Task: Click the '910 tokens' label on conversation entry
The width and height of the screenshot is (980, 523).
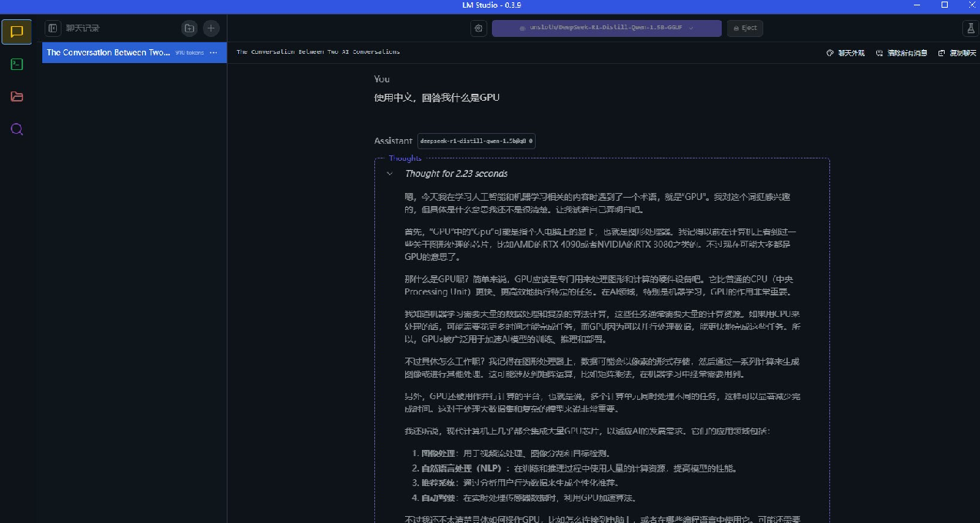Action: (x=190, y=53)
